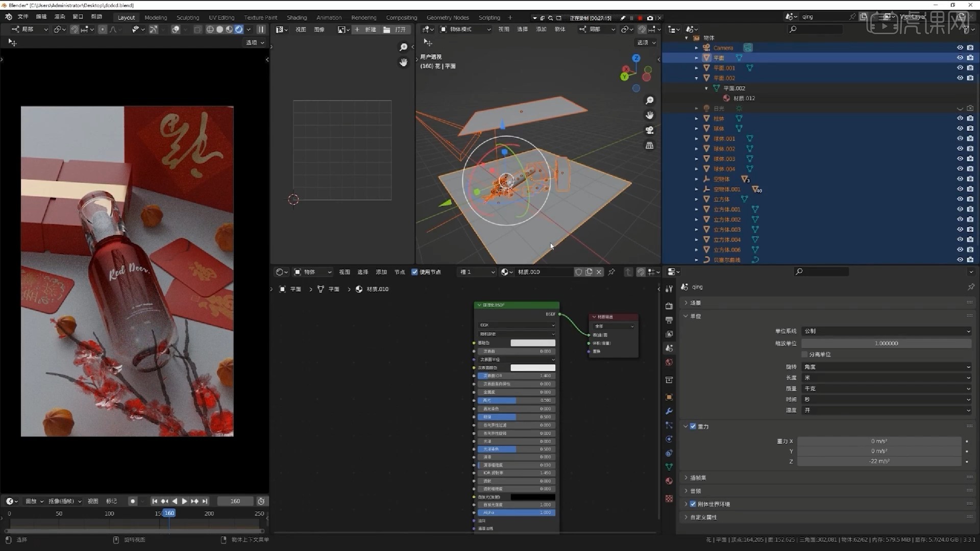Open the 选项 options button in 3D viewport
This screenshot has width=980, height=551.
tap(646, 43)
